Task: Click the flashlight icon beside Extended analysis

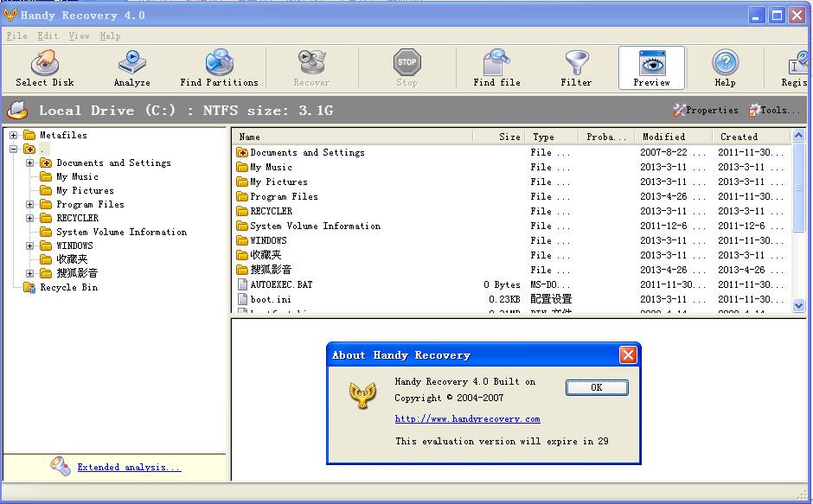Action: (x=61, y=466)
